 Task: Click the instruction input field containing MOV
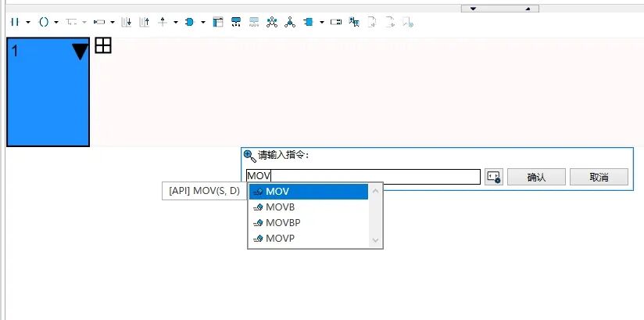point(363,177)
